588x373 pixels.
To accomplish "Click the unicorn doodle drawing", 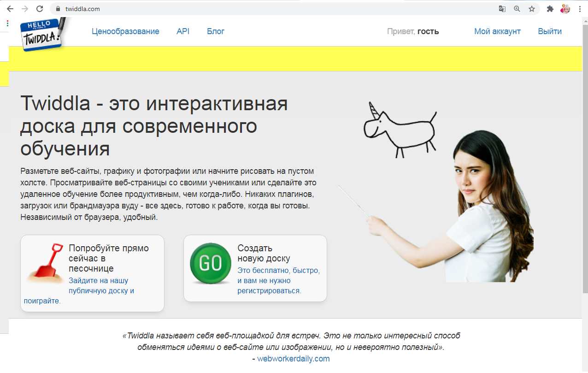I will (x=400, y=130).
